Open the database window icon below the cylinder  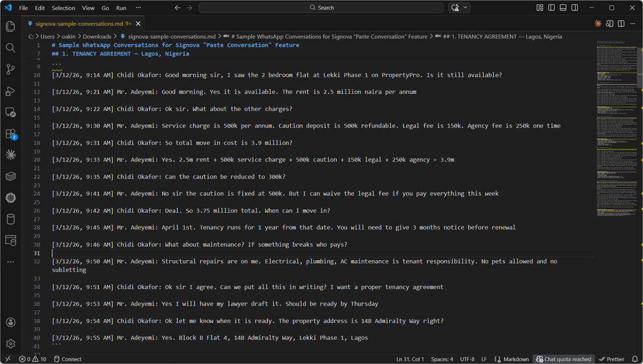point(10,240)
